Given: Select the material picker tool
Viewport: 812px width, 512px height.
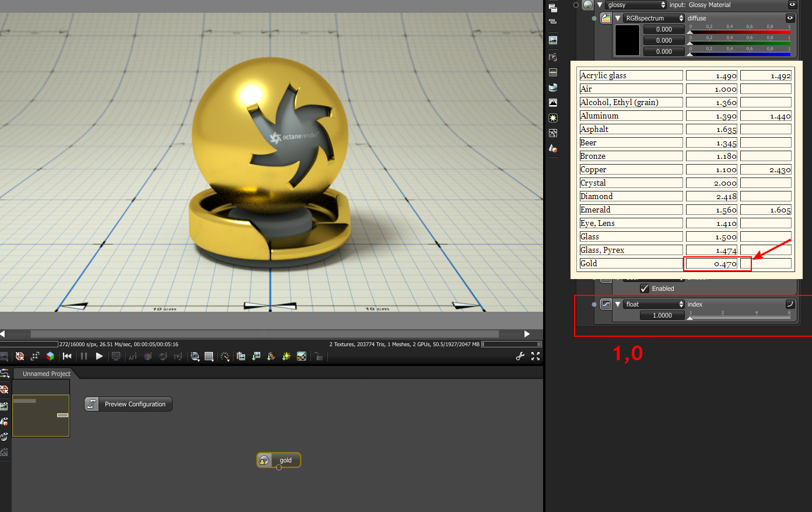Looking at the screenshot, I should tap(163, 356).
